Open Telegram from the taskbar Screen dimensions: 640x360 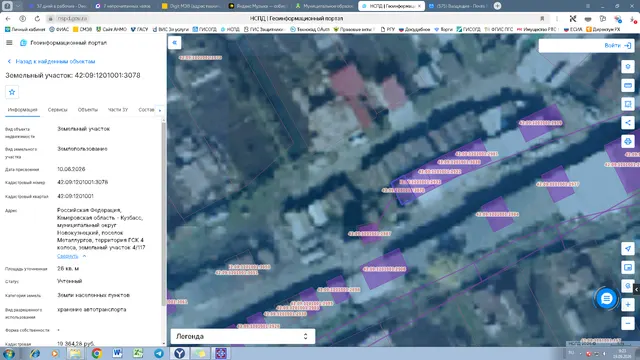tap(159, 353)
